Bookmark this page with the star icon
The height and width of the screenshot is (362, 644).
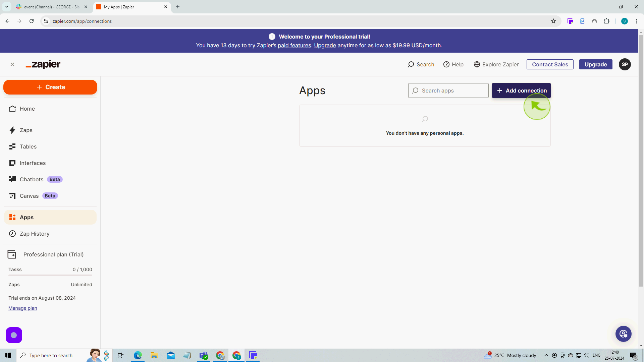tap(553, 21)
